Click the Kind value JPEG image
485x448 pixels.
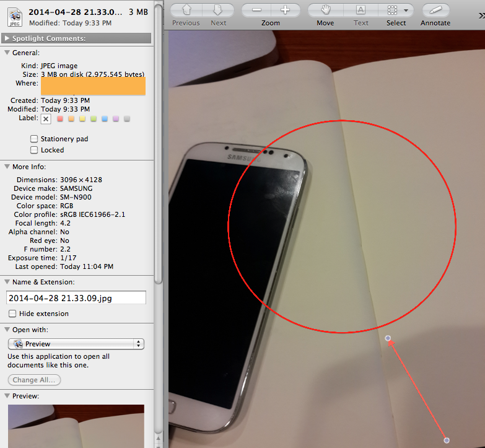point(59,66)
